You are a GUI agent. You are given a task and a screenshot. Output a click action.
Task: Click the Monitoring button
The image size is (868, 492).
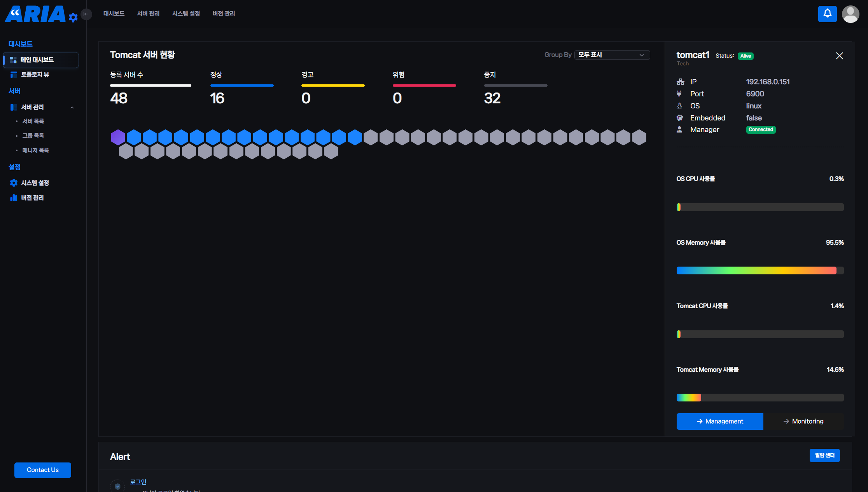(x=803, y=421)
